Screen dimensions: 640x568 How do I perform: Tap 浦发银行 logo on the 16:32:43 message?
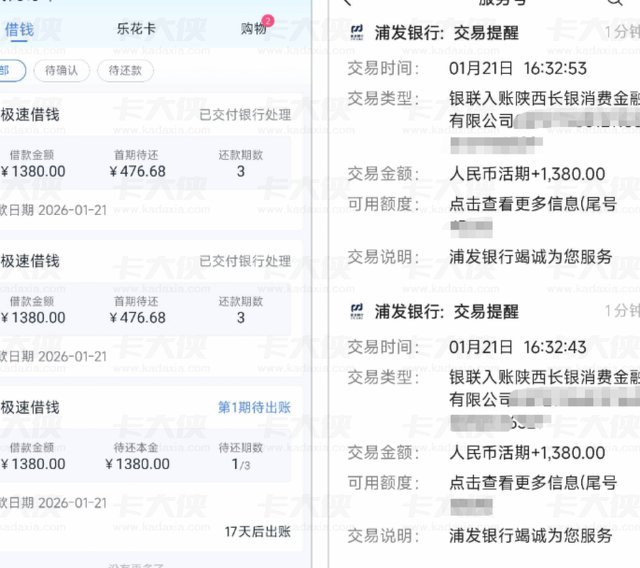click(357, 311)
